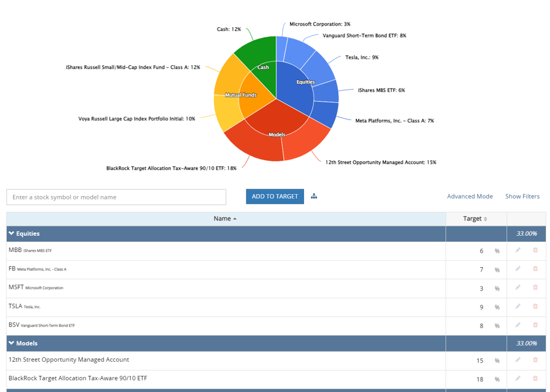Viewport: 550px width, 392px height.
Task: Edit the MSFT Microsoft Corporation target
Action: click(518, 287)
